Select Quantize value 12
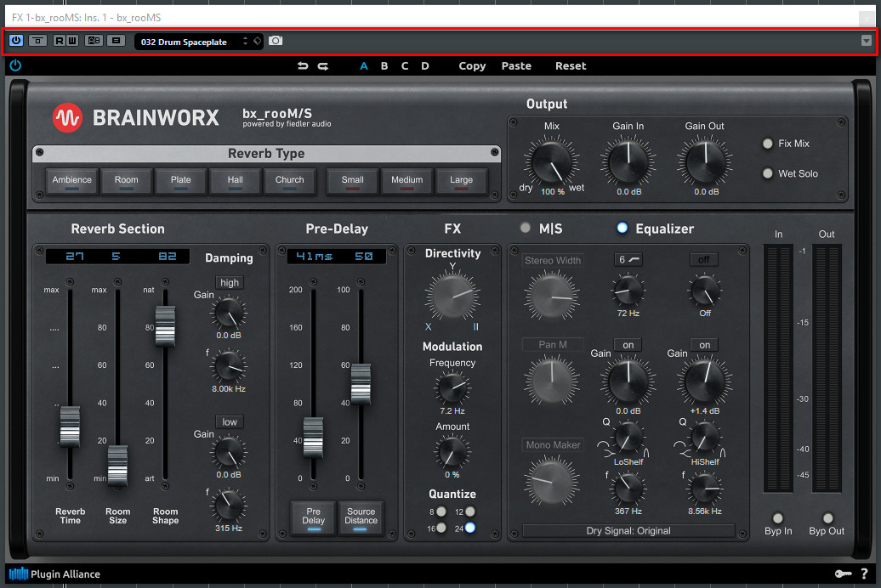 [470, 512]
